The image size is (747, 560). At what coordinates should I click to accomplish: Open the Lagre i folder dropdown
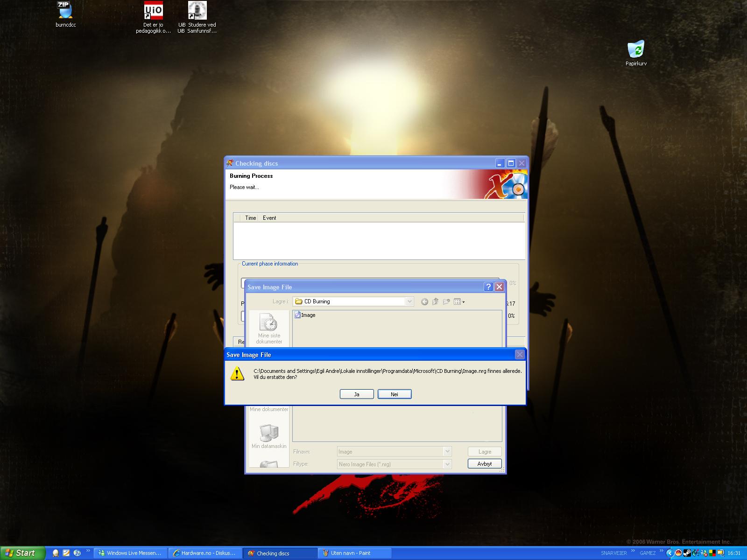pos(409,301)
